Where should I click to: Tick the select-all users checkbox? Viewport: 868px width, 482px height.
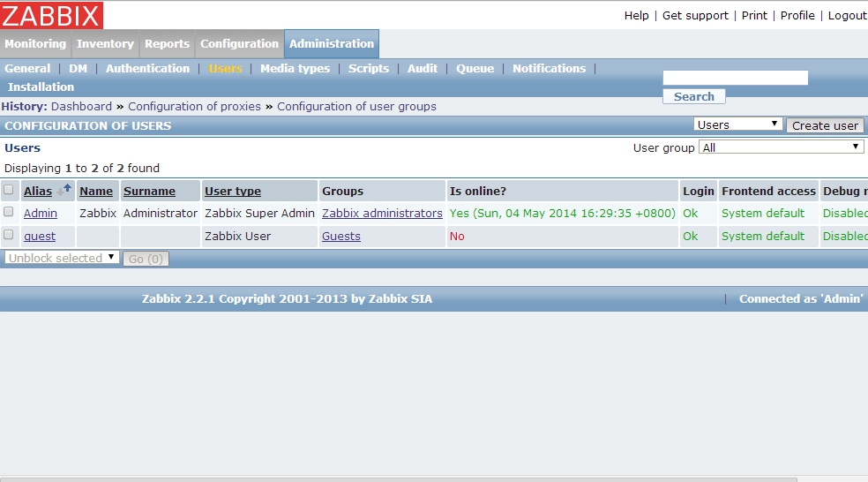(8, 190)
